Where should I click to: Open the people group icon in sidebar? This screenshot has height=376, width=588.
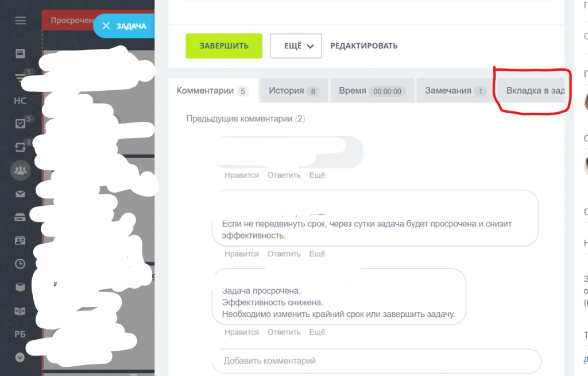pos(20,170)
